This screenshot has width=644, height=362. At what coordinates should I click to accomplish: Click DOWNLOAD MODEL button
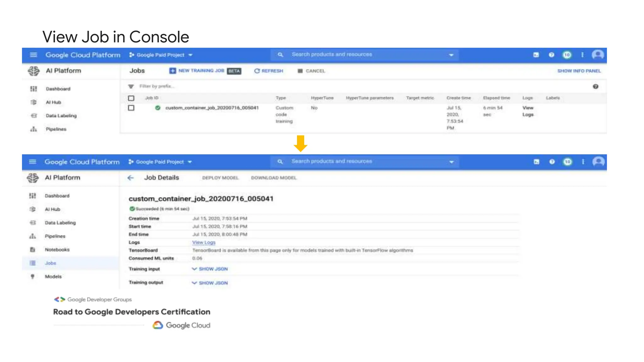tap(274, 178)
